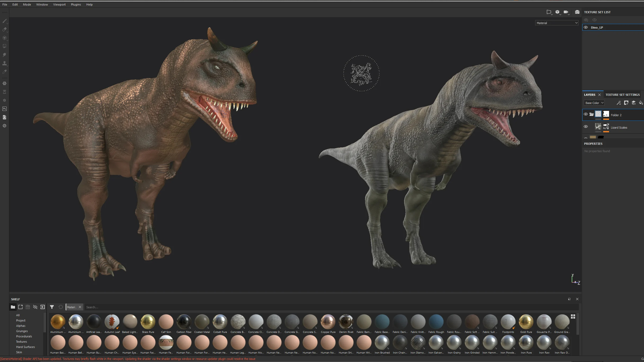Click the shelf Search field

pos(331,307)
